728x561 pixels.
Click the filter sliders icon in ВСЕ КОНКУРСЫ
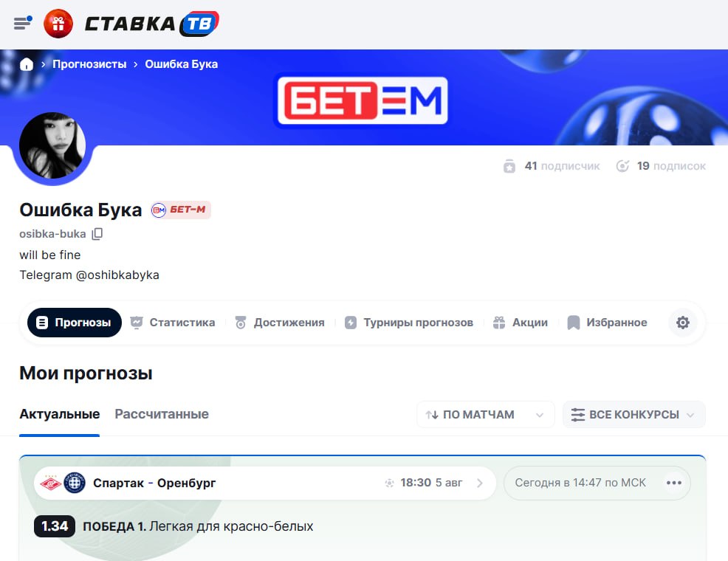coord(577,415)
